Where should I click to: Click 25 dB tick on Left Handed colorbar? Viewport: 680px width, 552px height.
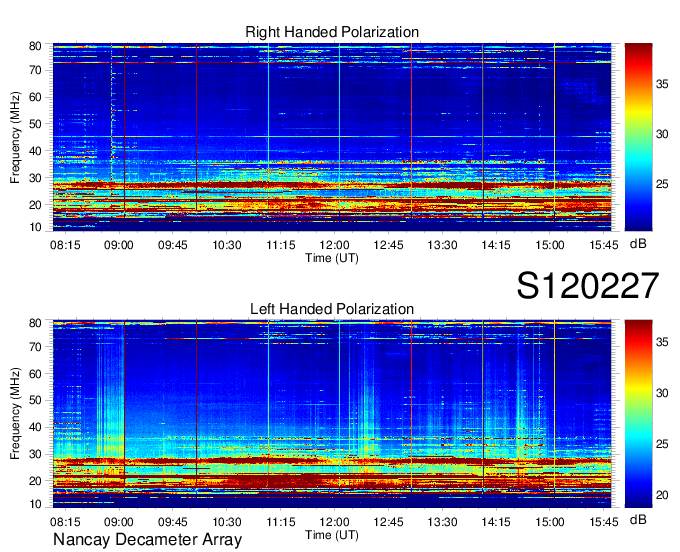(662, 444)
